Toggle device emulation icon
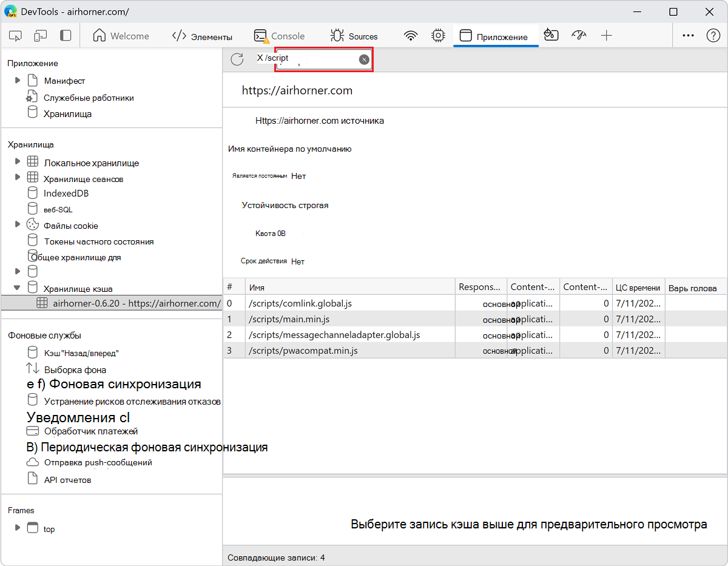 (40, 36)
